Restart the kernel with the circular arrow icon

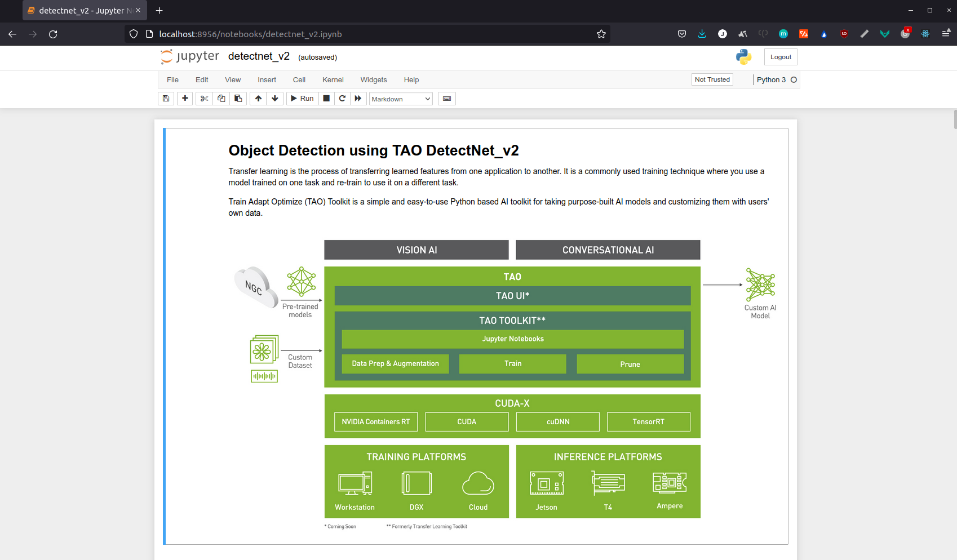(342, 99)
